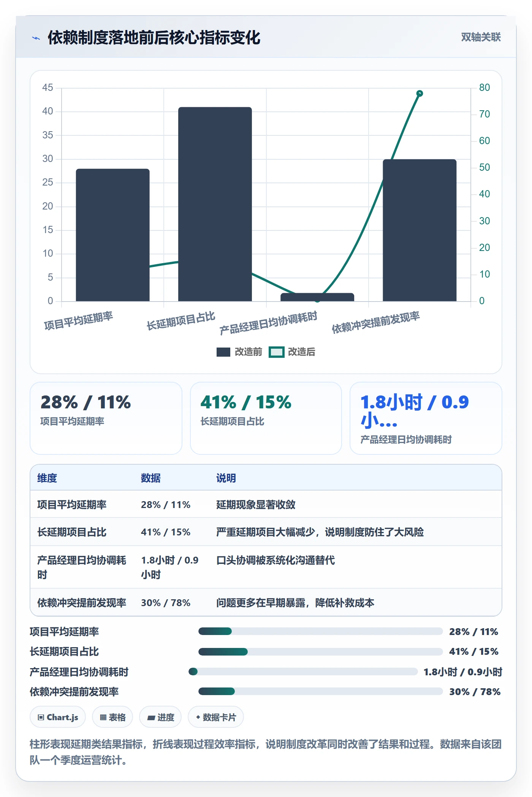Open the 41% / 15% data card
This screenshot has height=797, width=532.
point(266,418)
